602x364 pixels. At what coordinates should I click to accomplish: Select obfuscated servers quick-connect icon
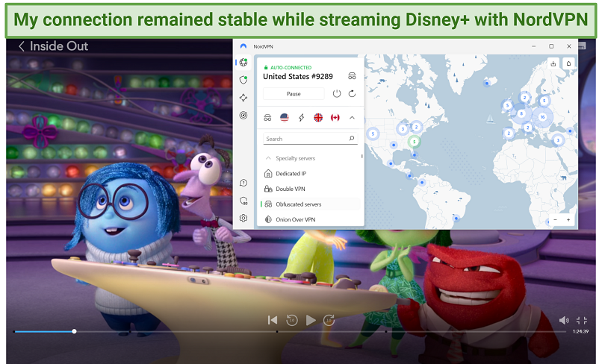[267, 118]
